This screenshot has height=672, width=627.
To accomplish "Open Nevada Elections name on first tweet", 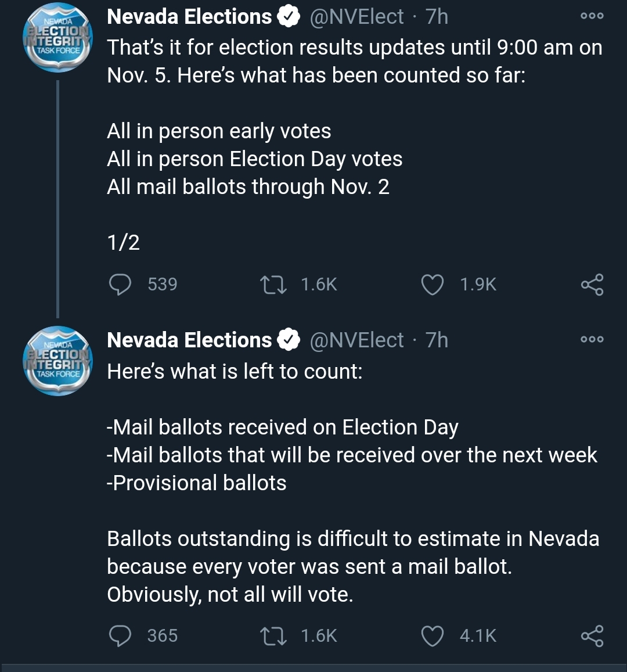I will (x=189, y=17).
